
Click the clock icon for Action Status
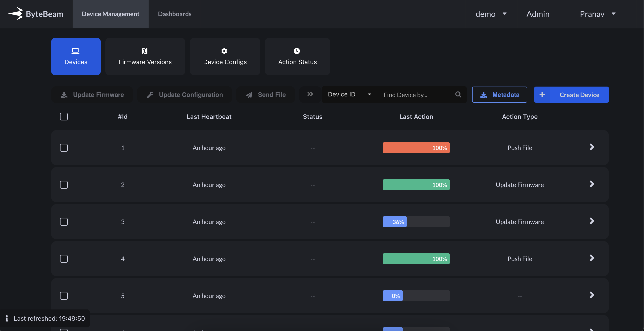297,51
